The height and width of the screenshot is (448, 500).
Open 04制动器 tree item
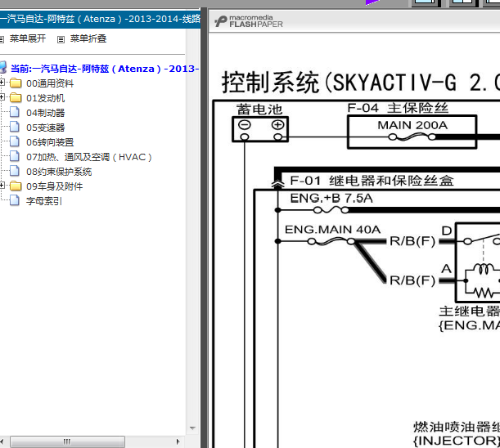pos(45,113)
